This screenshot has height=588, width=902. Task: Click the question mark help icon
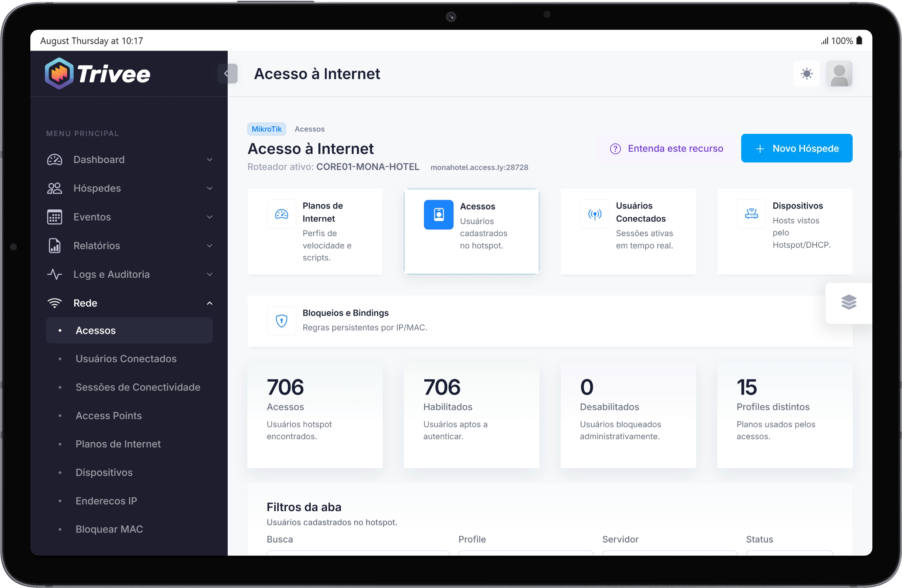pyautogui.click(x=615, y=149)
